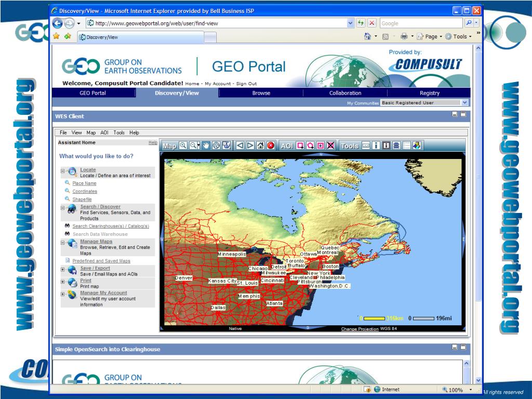Click the Coordinates link

(85, 191)
